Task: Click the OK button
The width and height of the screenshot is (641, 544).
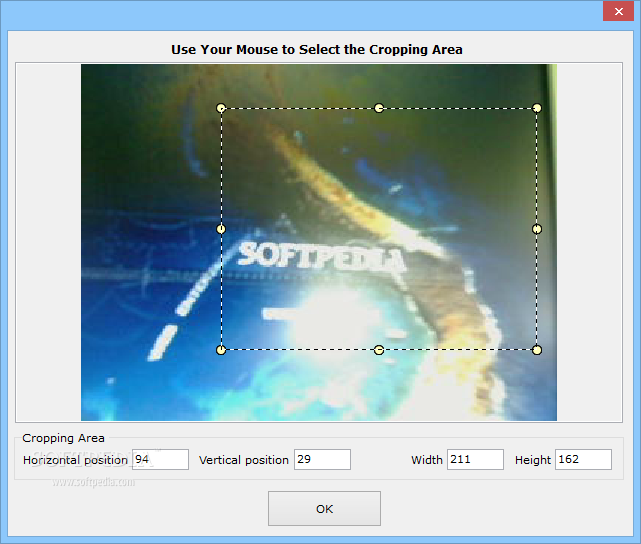Action: coord(324,508)
